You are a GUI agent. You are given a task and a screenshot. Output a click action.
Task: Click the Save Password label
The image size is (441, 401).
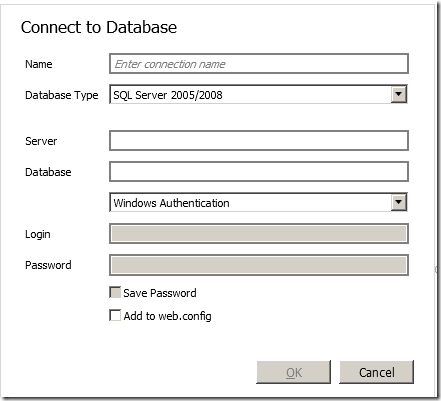(x=160, y=293)
